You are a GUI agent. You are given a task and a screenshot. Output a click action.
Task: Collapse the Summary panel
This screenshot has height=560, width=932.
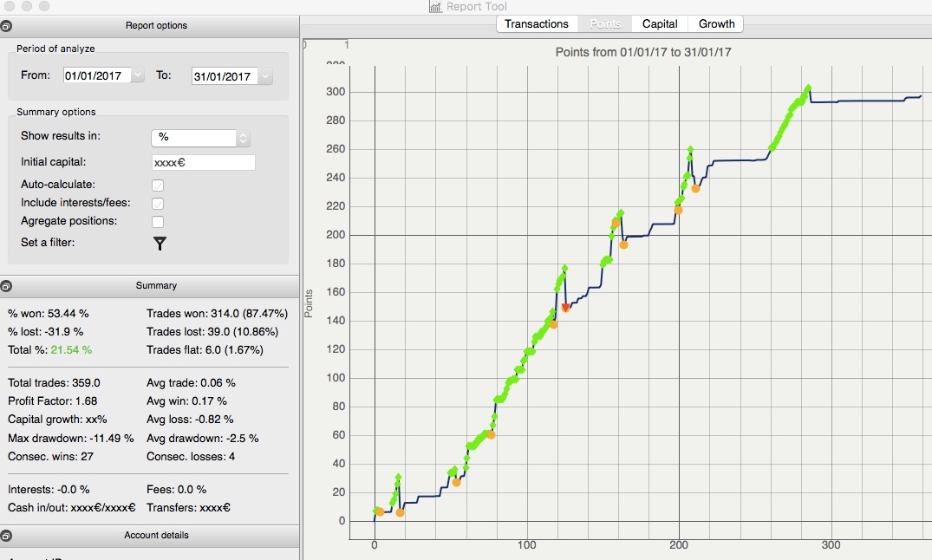point(5,286)
